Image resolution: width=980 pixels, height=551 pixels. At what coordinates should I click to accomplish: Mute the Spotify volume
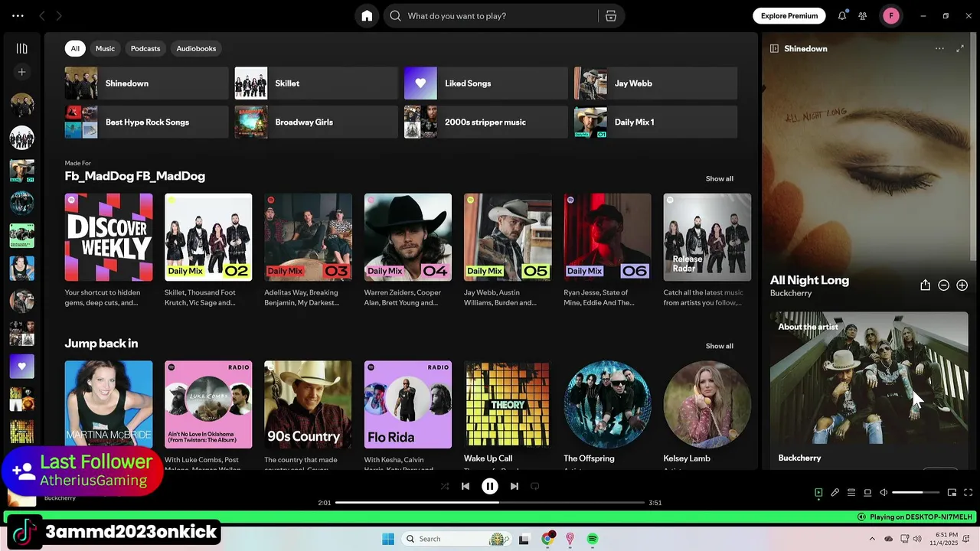[x=884, y=493]
